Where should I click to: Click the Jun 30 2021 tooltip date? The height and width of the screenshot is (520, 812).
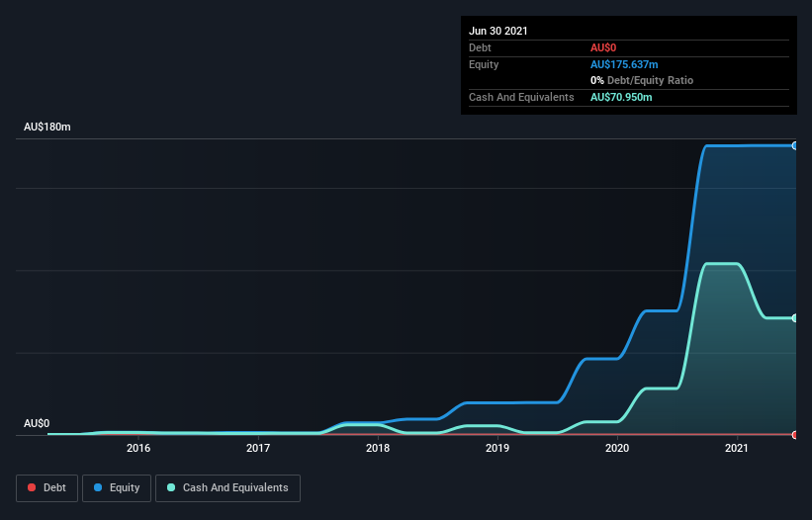click(x=498, y=31)
